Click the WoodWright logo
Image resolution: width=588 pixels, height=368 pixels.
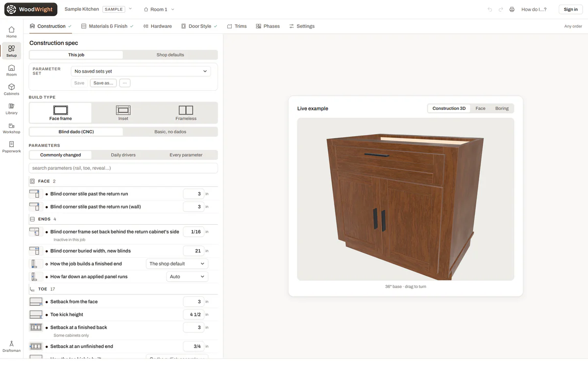(30, 9)
